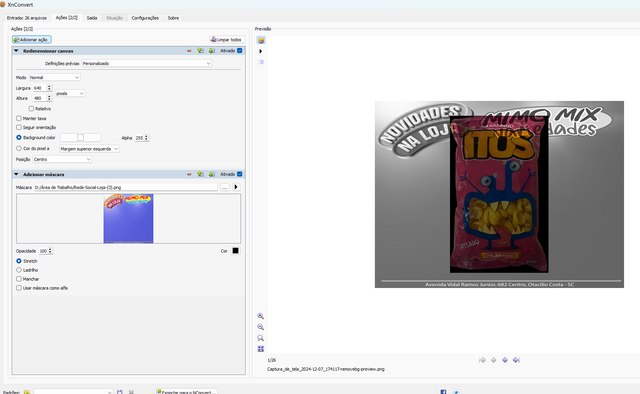
Task: Switch to the Configurações tab
Action: [x=145, y=18]
